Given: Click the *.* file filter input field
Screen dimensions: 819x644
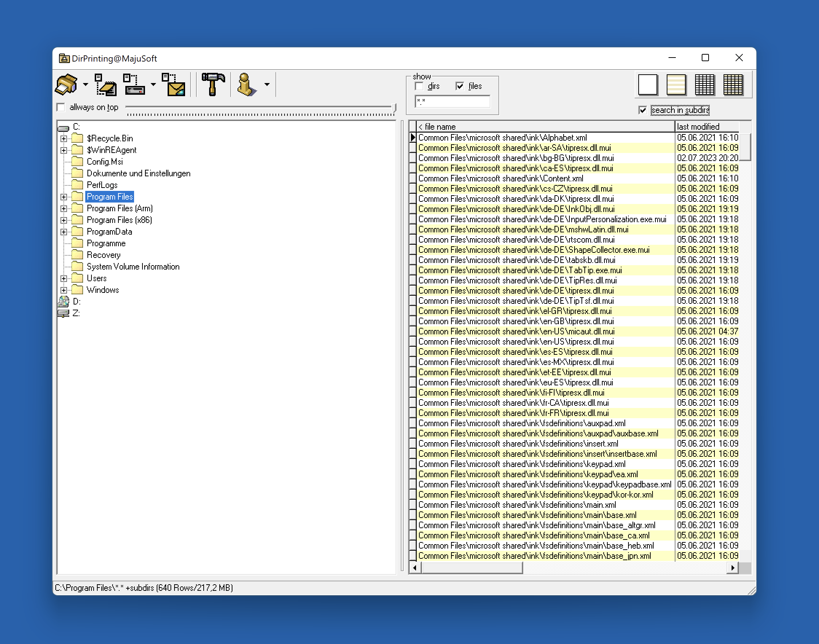Looking at the screenshot, I should click(452, 101).
